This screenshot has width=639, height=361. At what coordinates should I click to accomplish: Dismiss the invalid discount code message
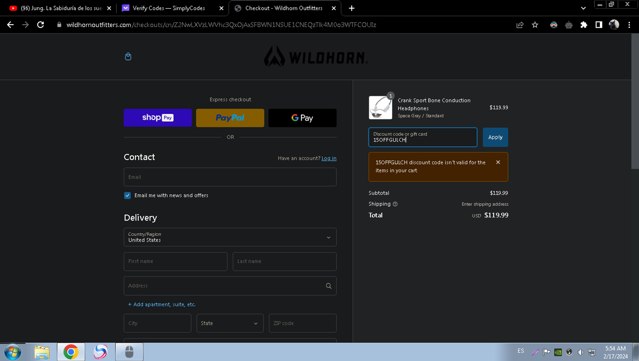(498, 162)
